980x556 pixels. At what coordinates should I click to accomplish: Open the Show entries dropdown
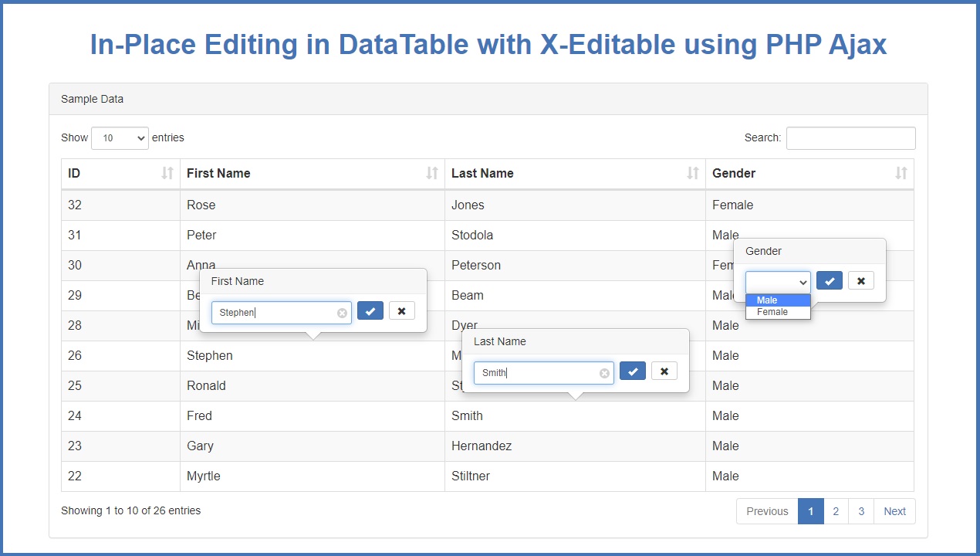[120, 137]
